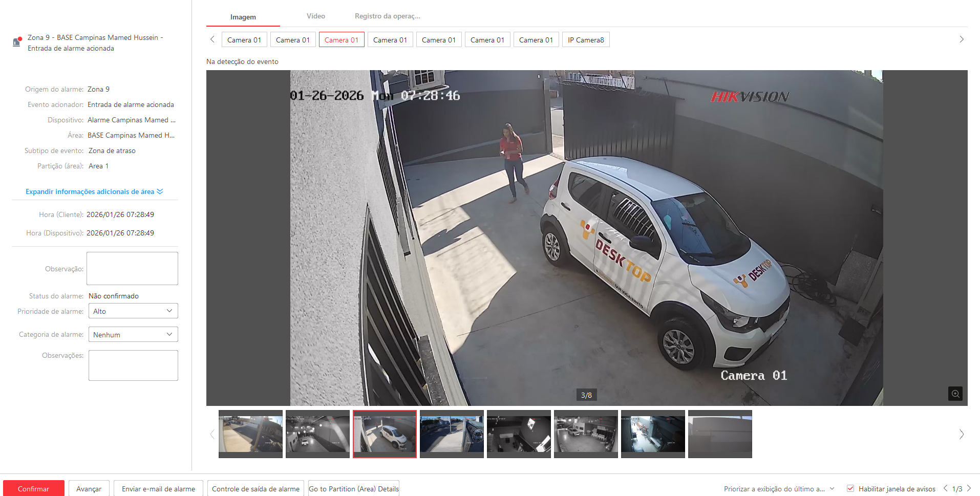Viewport: 980px width, 496px height.
Task: Click Enviar e-mail de alarme button
Action: (x=158, y=488)
